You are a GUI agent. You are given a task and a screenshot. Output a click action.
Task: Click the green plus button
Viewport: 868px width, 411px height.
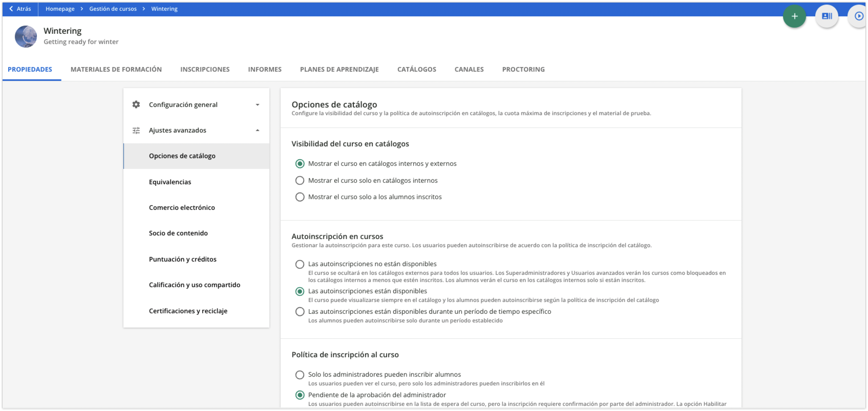click(x=795, y=16)
